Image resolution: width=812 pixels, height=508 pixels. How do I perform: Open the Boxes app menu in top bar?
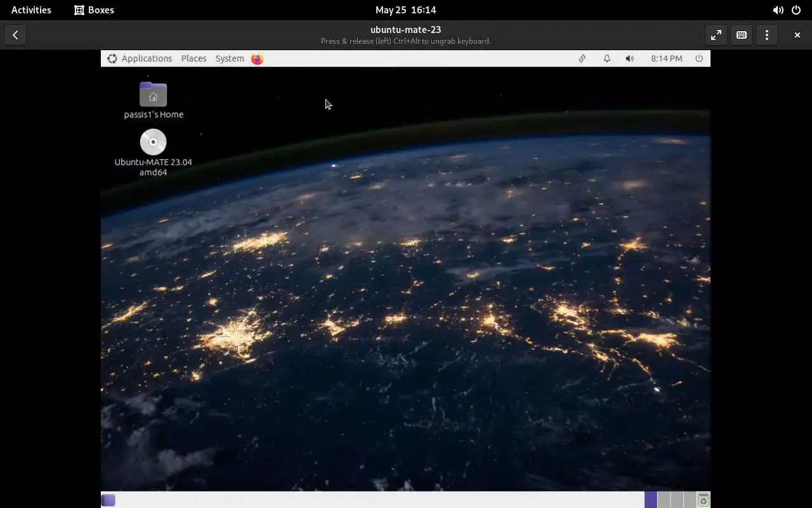[x=94, y=10]
